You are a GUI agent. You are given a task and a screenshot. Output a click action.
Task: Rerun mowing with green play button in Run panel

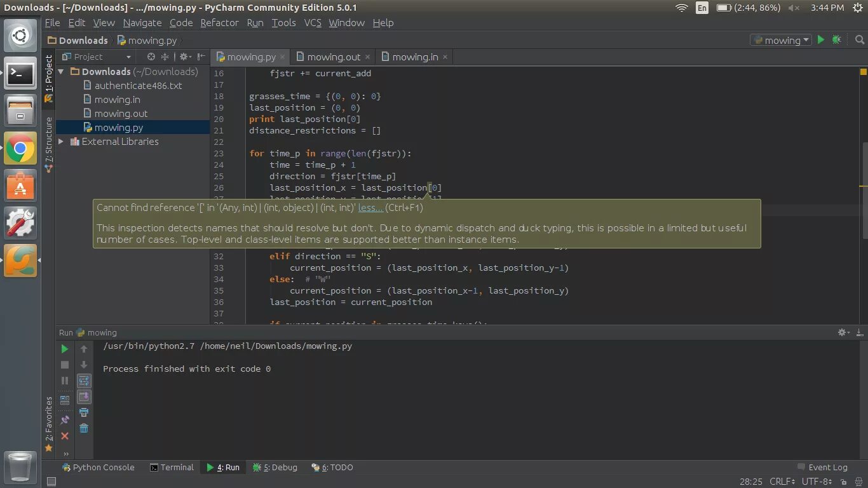pos(64,349)
